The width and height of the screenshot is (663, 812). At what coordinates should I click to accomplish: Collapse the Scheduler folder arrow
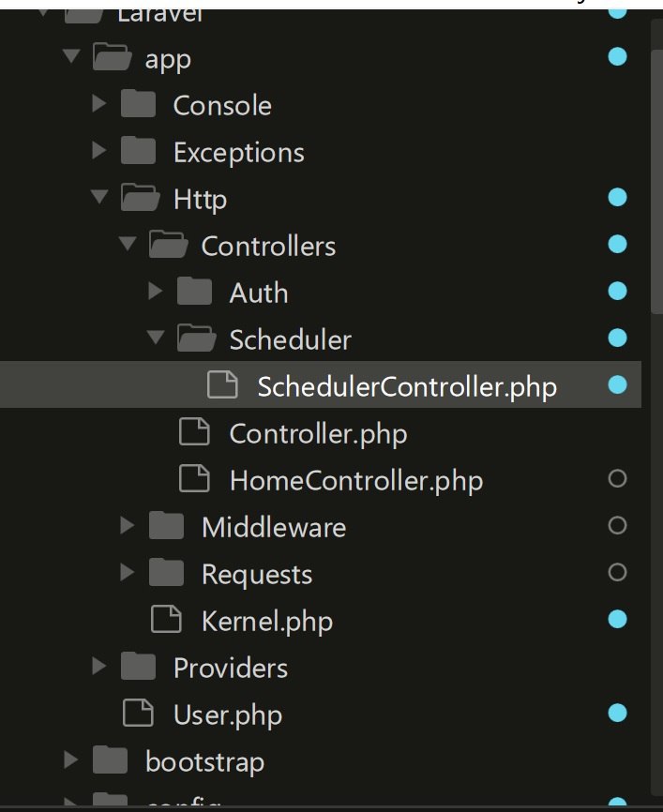pos(156,338)
